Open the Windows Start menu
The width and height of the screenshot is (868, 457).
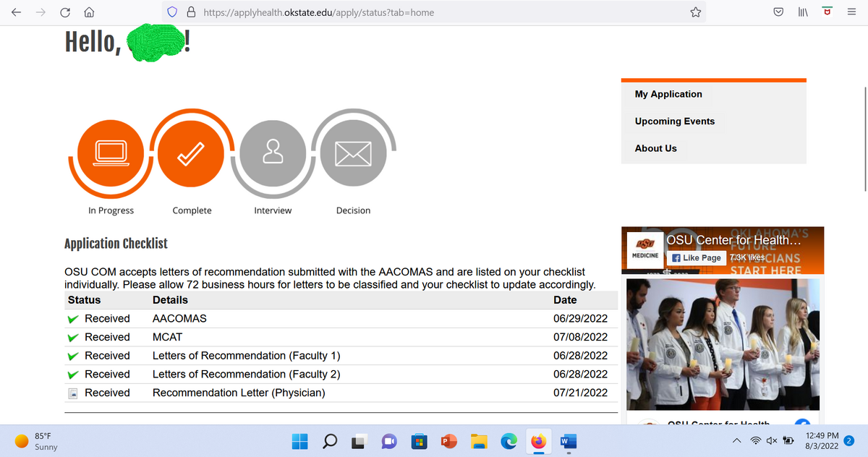300,440
